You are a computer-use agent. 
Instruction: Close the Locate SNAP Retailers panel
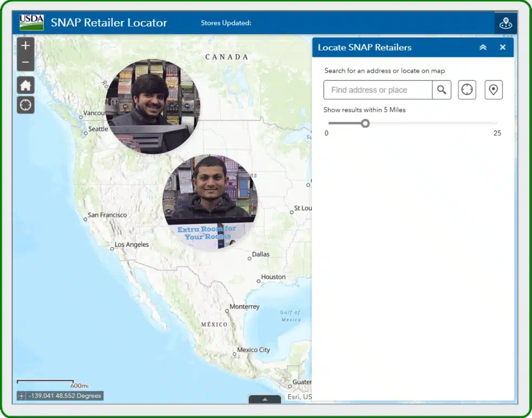tap(502, 48)
